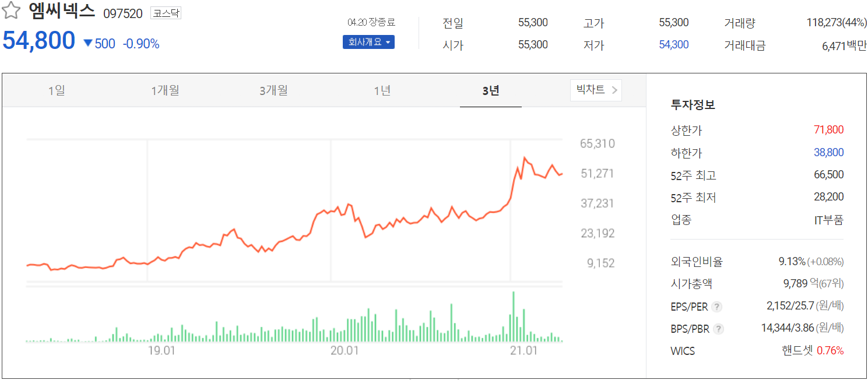Click the 외국인비율 value 9.13%

tap(792, 262)
